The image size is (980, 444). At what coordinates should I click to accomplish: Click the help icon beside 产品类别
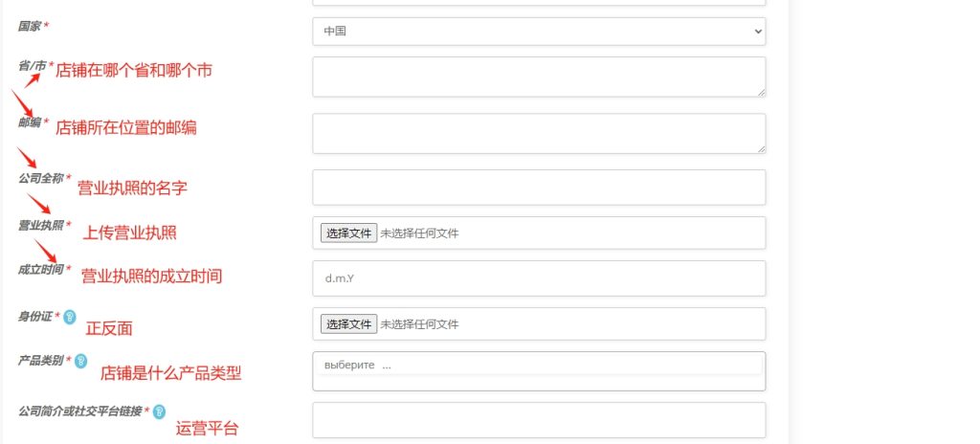(81, 361)
